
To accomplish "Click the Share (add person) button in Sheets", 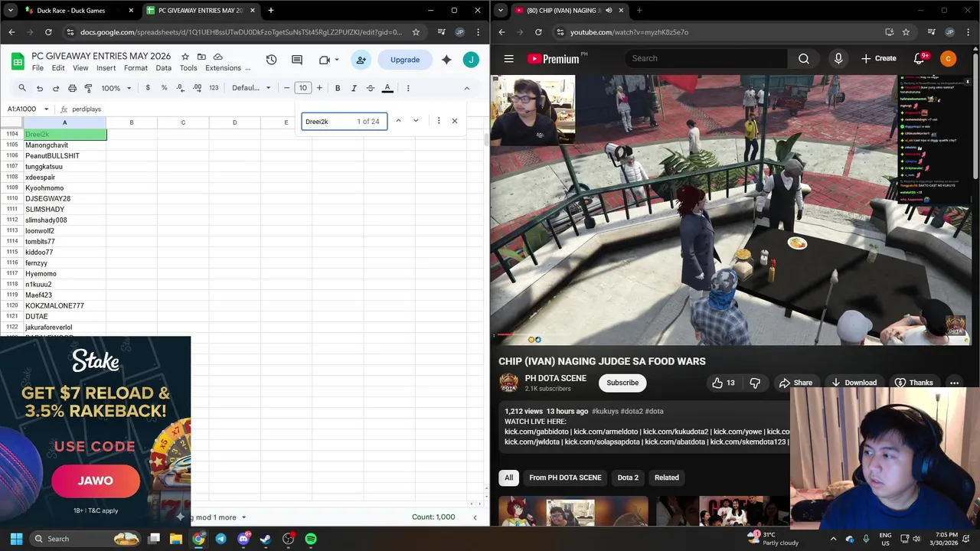I will (361, 60).
